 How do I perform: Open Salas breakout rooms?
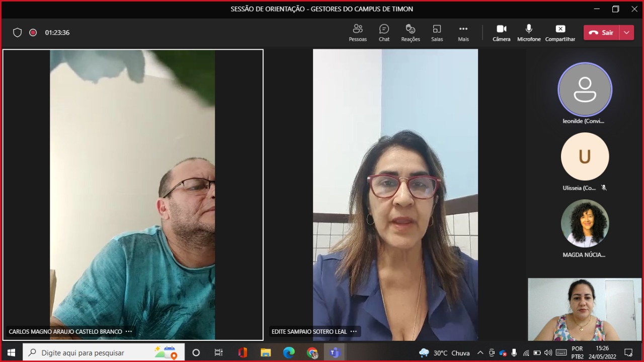(437, 33)
